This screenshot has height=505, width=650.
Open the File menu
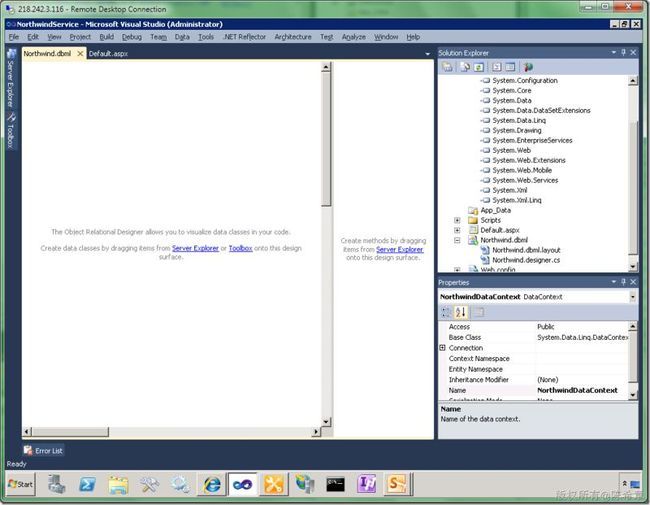coord(14,37)
